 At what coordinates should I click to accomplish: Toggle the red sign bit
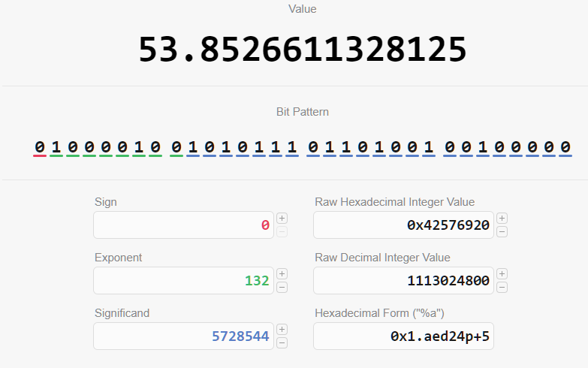pyautogui.click(x=40, y=147)
